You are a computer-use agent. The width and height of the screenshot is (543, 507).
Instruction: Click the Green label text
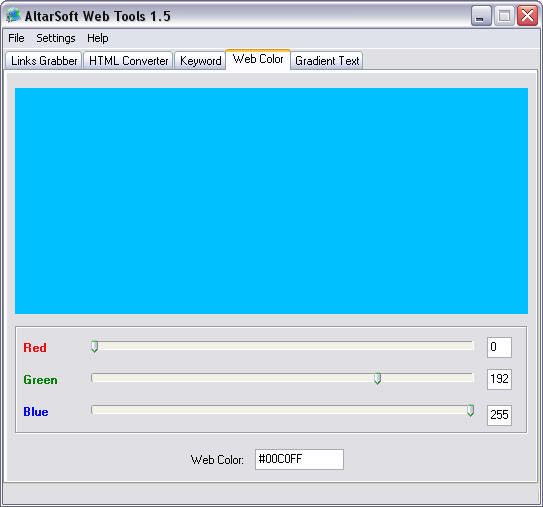tap(41, 380)
